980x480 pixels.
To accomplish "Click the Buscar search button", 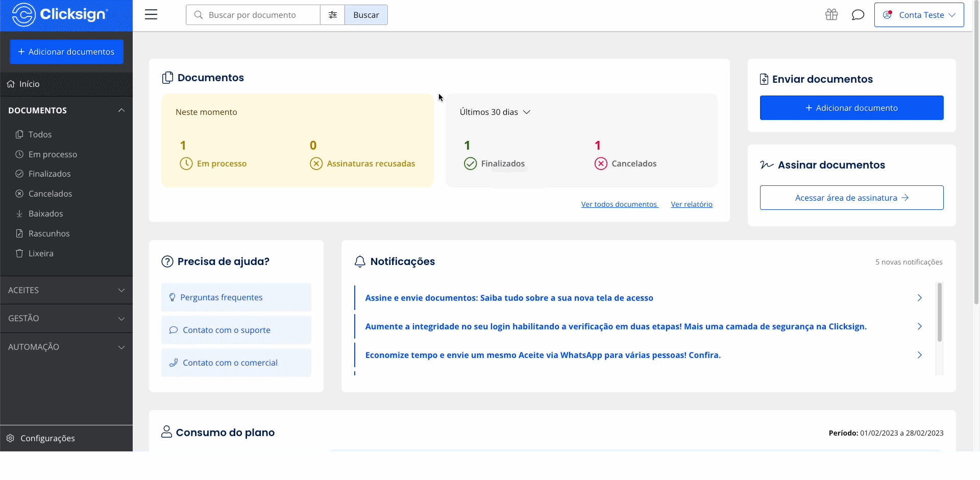I will tap(366, 15).
